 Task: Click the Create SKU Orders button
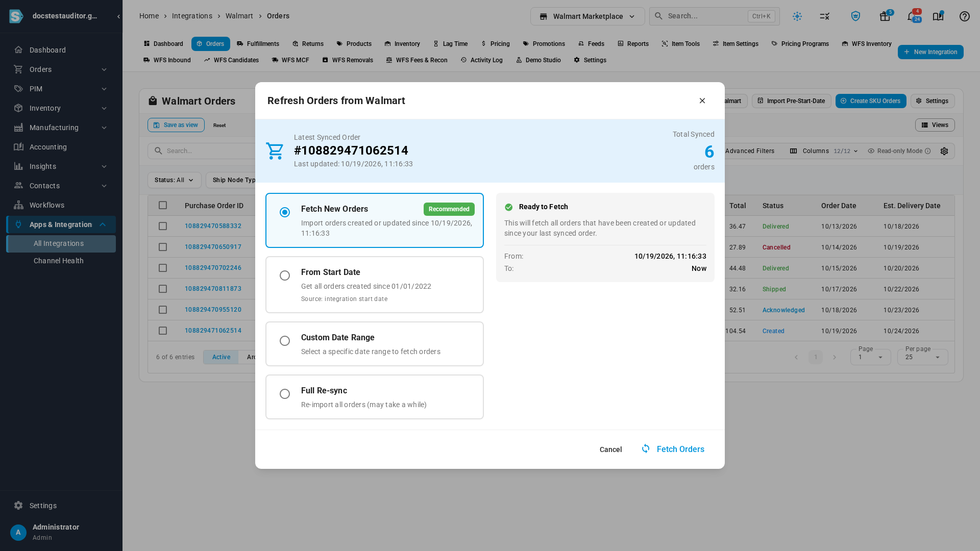point(870,101)
